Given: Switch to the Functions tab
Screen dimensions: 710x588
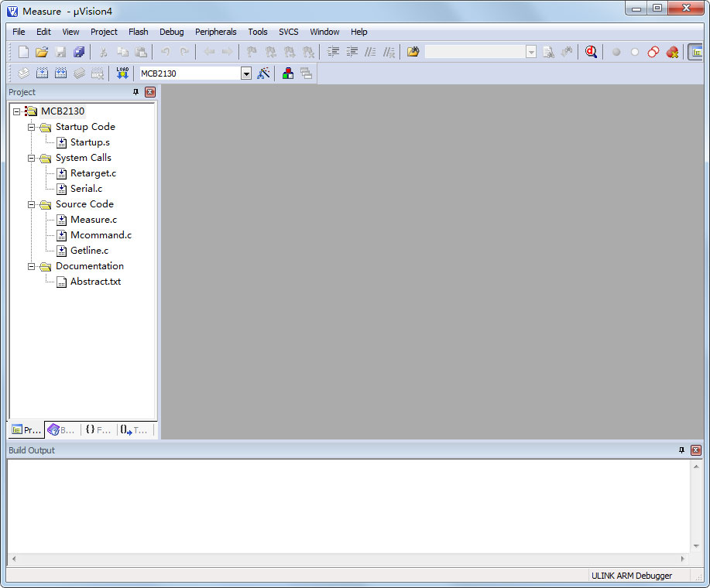Looking at the screenshot, I should click(98, 429).
